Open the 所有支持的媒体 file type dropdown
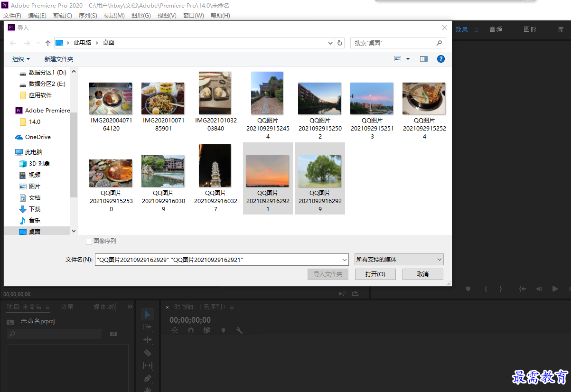 399,260
